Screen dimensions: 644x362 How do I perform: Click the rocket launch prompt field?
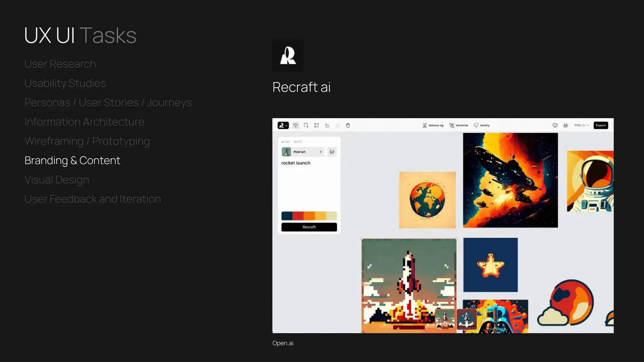pos(296,163)
